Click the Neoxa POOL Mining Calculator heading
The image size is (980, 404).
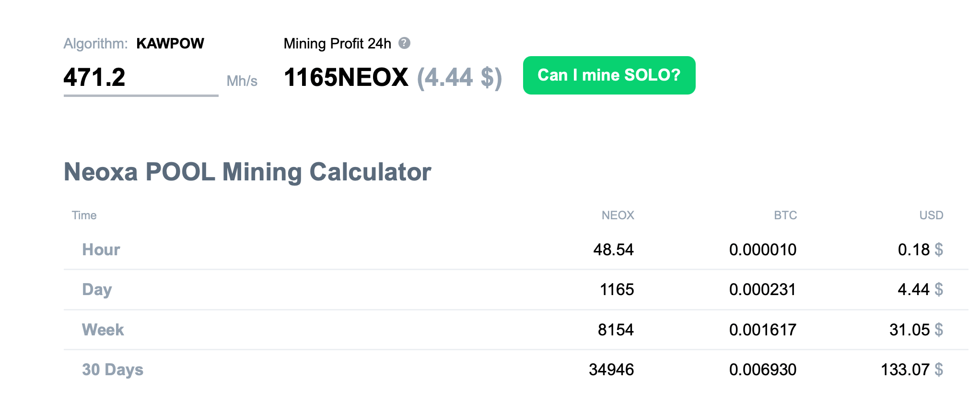[x=247, y=172]
